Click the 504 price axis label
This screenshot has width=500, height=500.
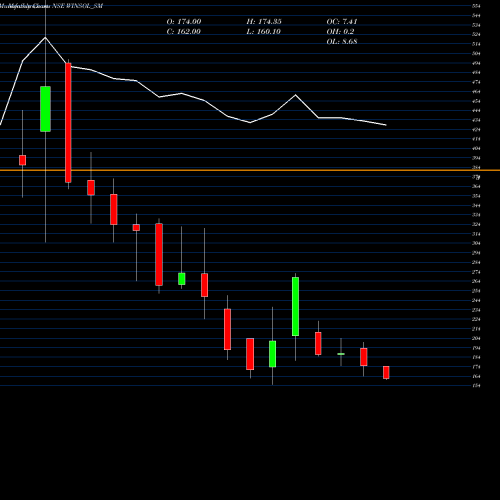tap(476, 53)
